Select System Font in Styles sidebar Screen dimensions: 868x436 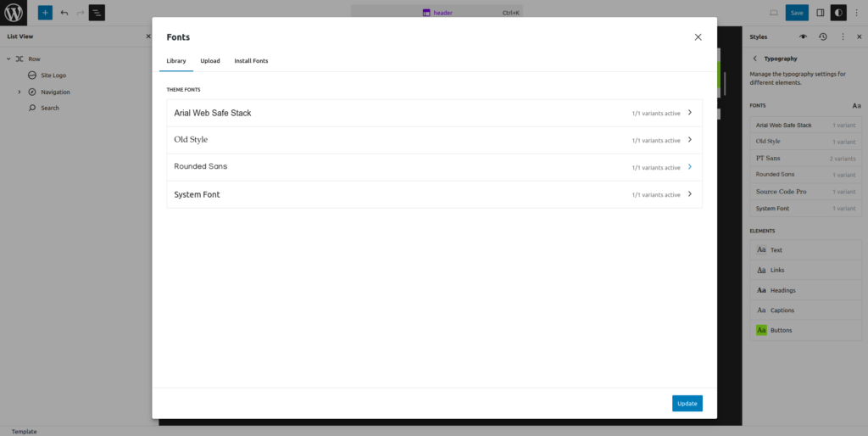[x=805, y=209]
